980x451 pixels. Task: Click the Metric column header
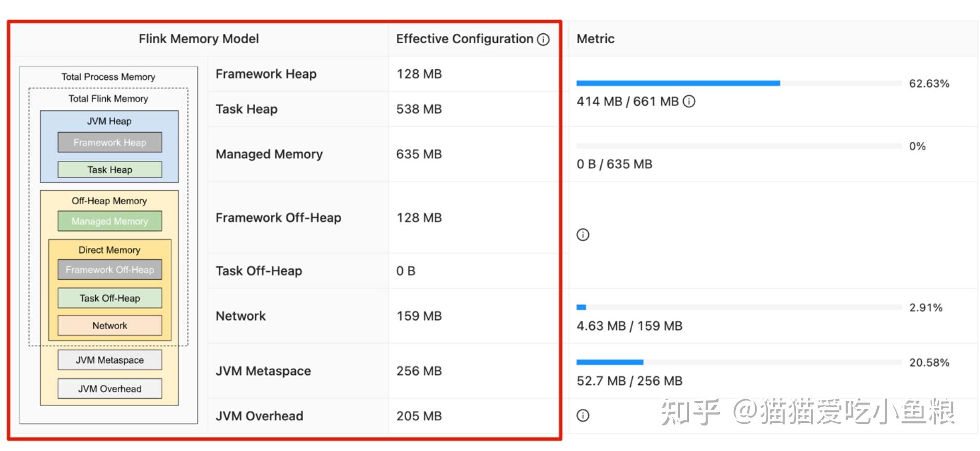click(595, 39)
